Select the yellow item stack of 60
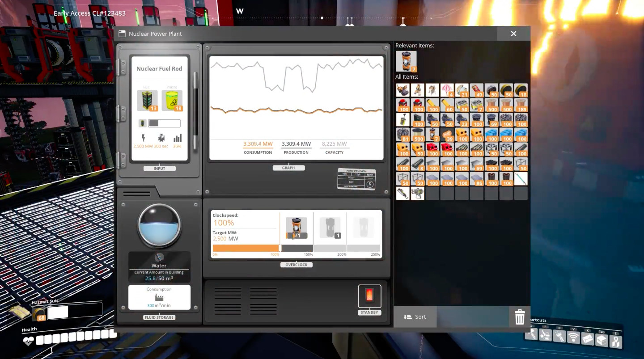 pos(447,105)
